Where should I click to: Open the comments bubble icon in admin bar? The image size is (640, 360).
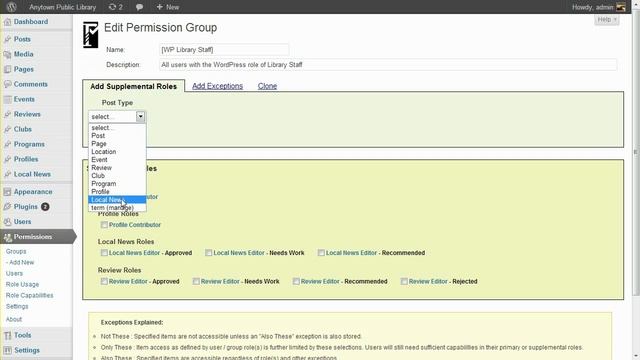(139, 7)
